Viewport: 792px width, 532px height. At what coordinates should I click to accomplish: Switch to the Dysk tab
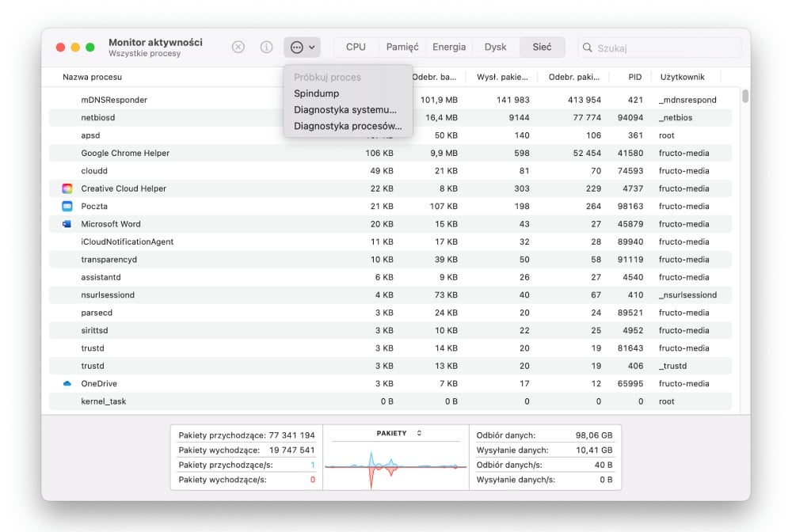point(495,47)
